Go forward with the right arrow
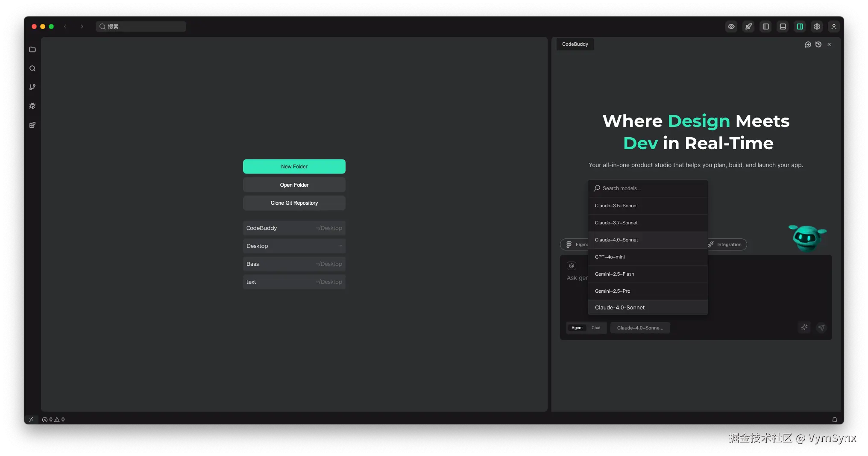Image resolution: width=868 pixels, height=456 pixels. [82, 26]
